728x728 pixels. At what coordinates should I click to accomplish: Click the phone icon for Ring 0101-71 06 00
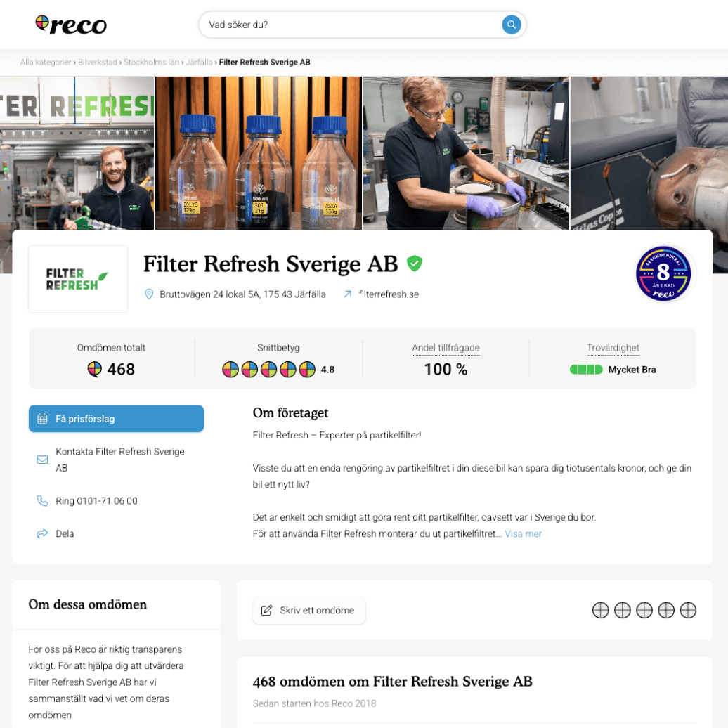(x=42, y=501)
